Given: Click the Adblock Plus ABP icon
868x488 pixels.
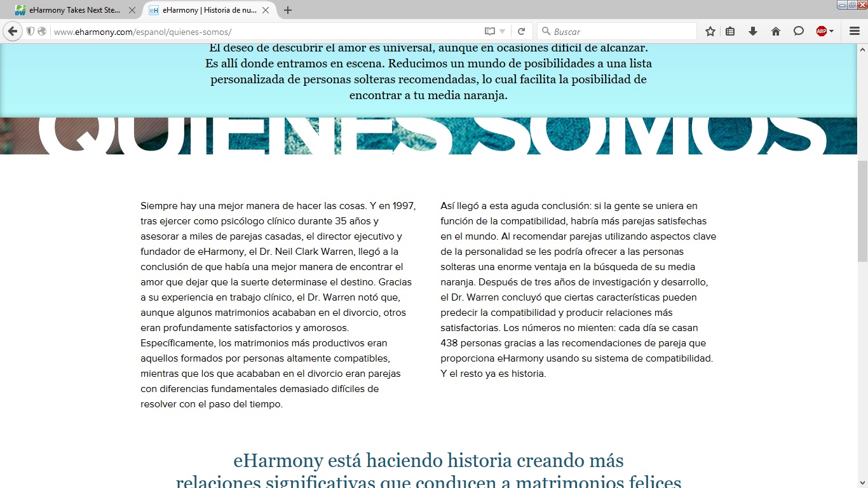Looking at the screenshot, I should [x=821, y=31].
